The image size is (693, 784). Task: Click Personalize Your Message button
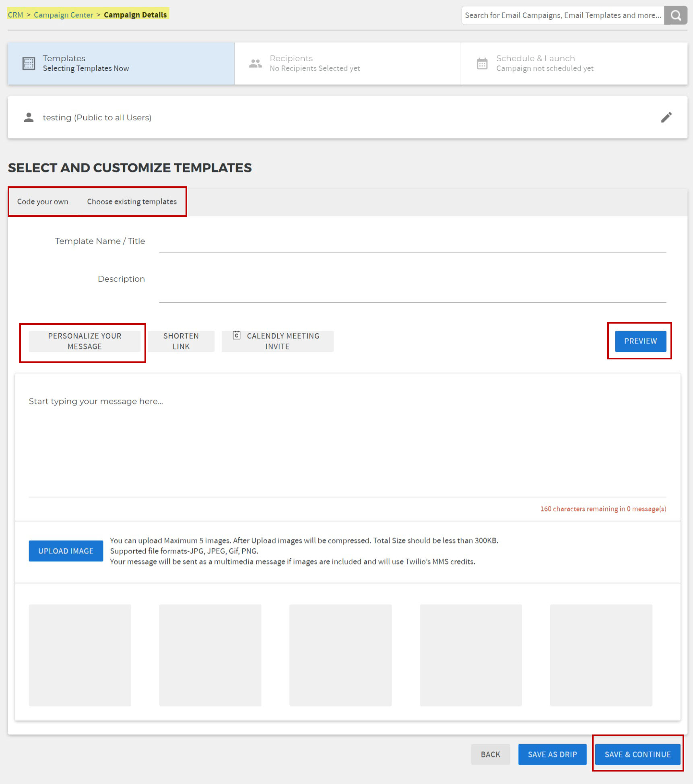pos(85,341)
